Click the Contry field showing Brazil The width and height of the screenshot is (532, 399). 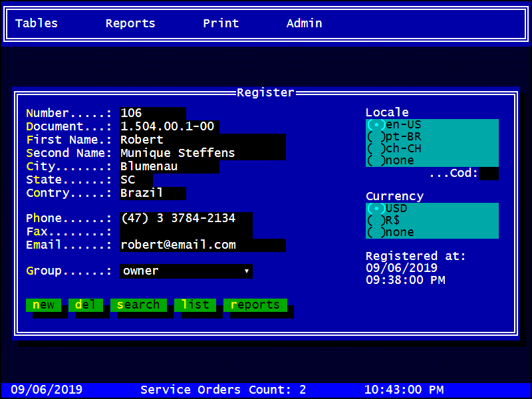(x=153, y=193)
